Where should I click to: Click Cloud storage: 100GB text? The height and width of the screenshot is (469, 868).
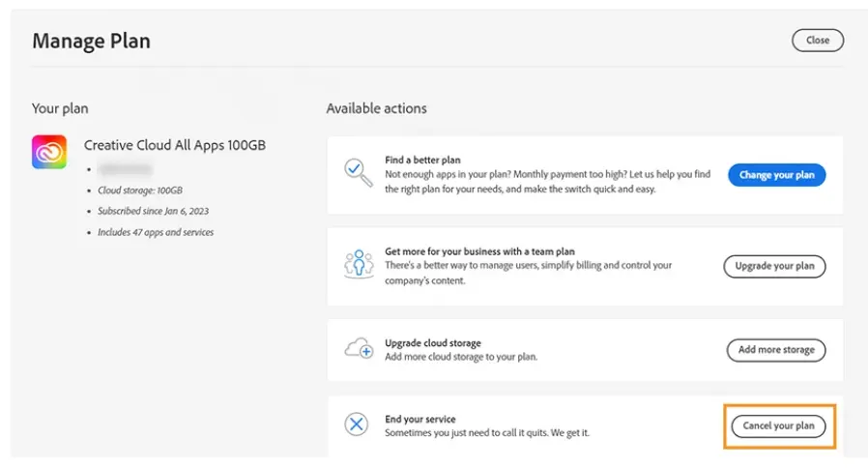(140, 191)
